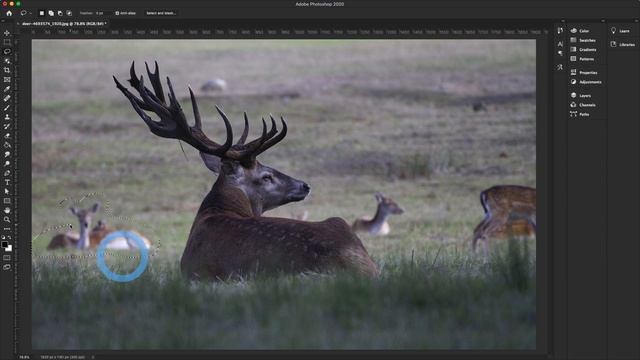Choose Intersect with selection mode
Screen dimensions: 640x360
[69, 13]
